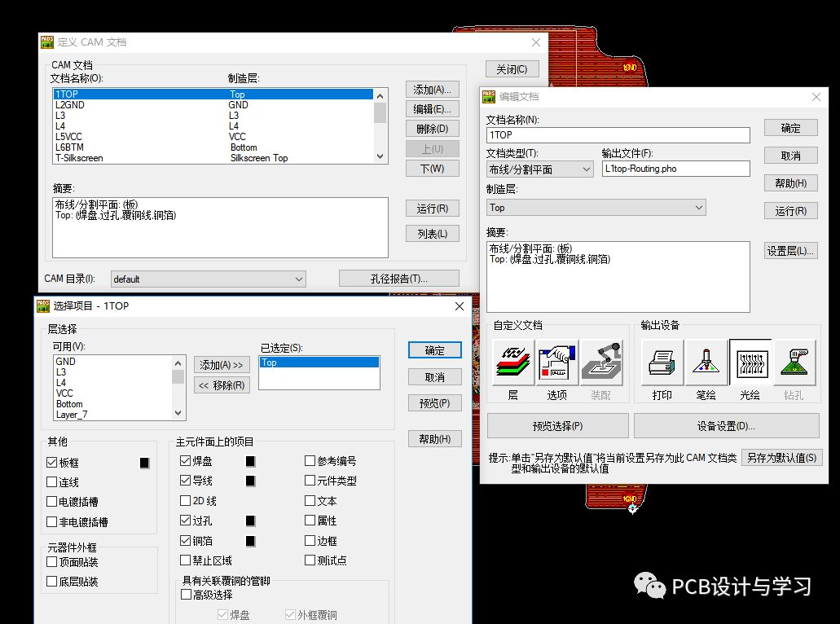Click the 列表(L) button
The image size is (840, 624).
(433, 234)
